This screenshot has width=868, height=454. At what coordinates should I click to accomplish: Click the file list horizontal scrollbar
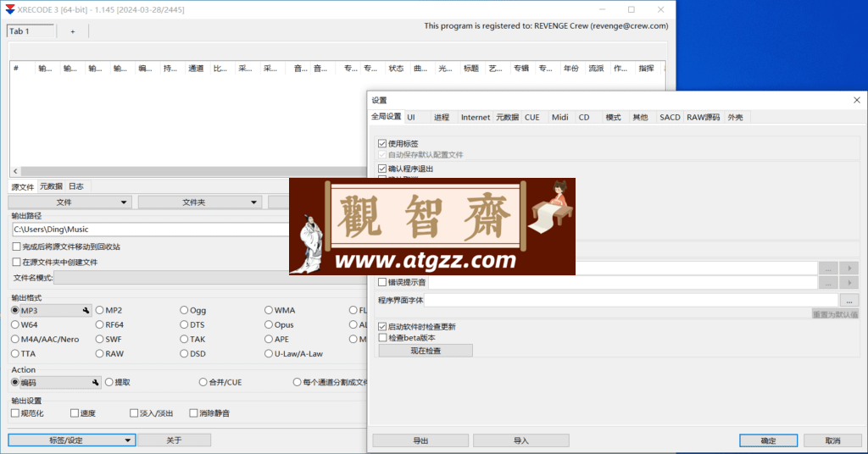(x=194, y=171)
